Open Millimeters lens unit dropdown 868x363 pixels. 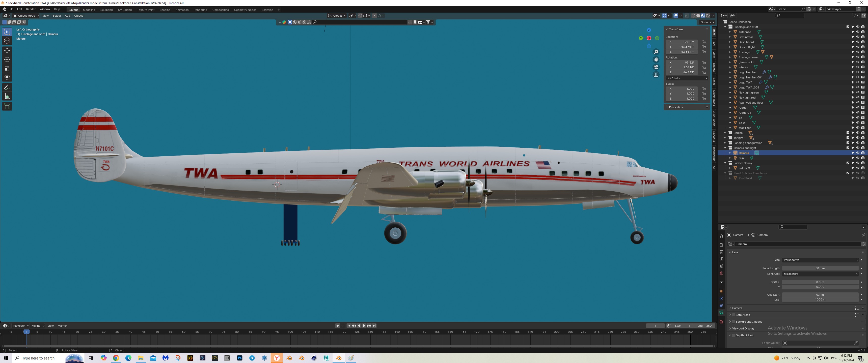[x=820, y=274]
